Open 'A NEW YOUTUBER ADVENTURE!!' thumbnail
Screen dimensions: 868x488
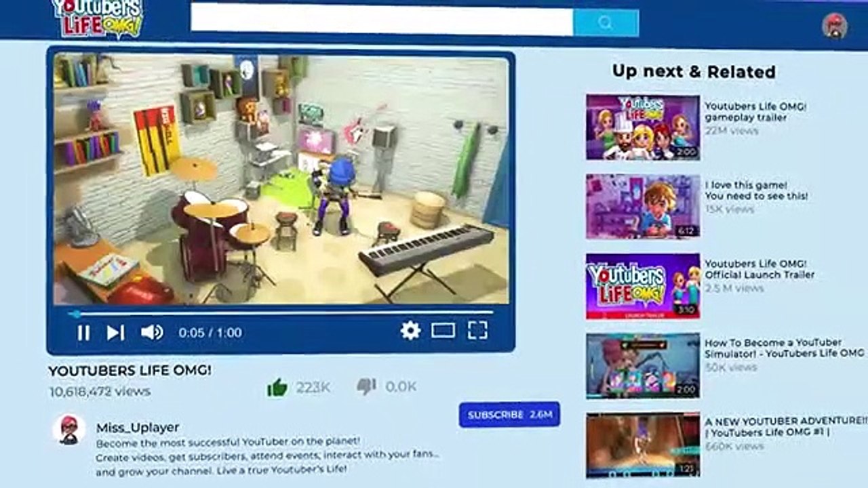(643, 445)
